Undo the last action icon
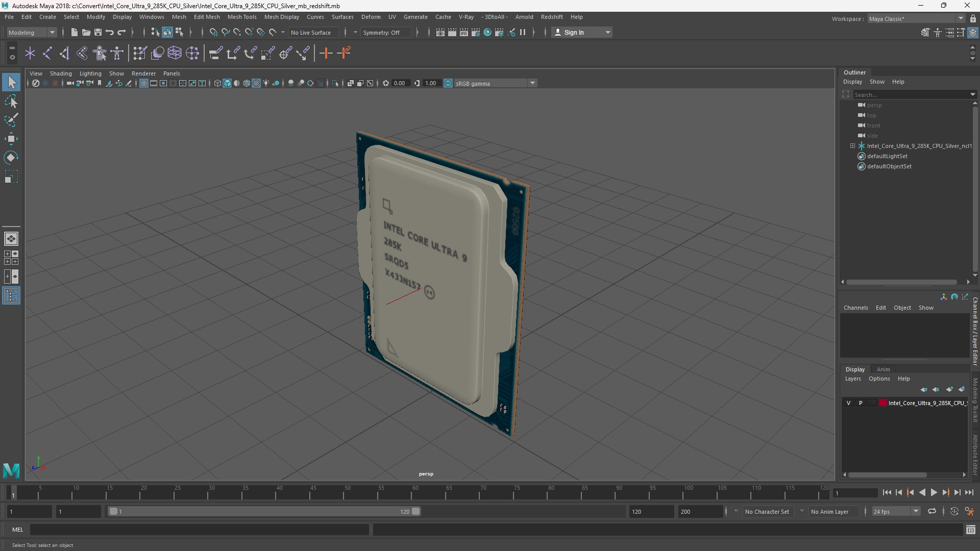Image resolution: width=980 pixels, height=551 pixels. (109, 32)
